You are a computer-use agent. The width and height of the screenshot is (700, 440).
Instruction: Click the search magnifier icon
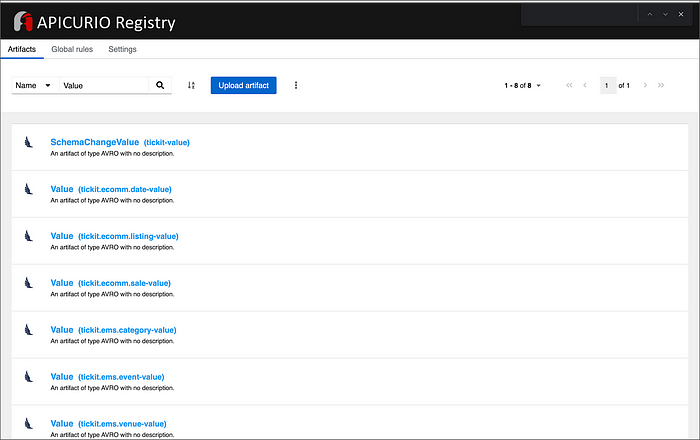160,85
